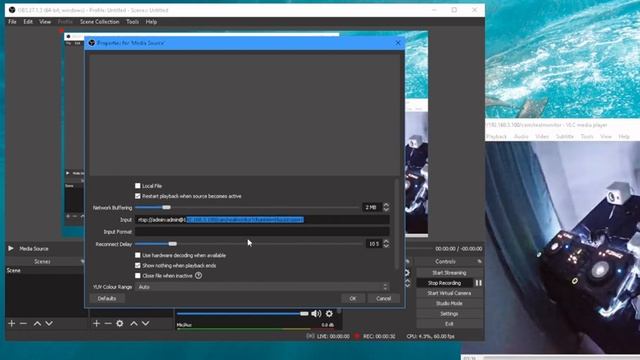Open Audio menu in VLC window
Image resolution: width=640 pixels, height=360 pixels.
pos(521,136)
